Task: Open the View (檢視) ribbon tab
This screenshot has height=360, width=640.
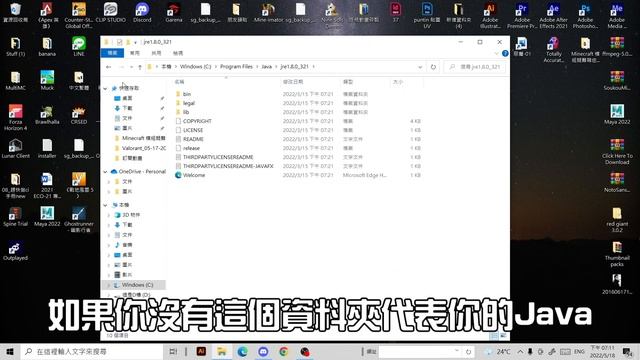Action: pyautogui.click(x=178, y=53)
